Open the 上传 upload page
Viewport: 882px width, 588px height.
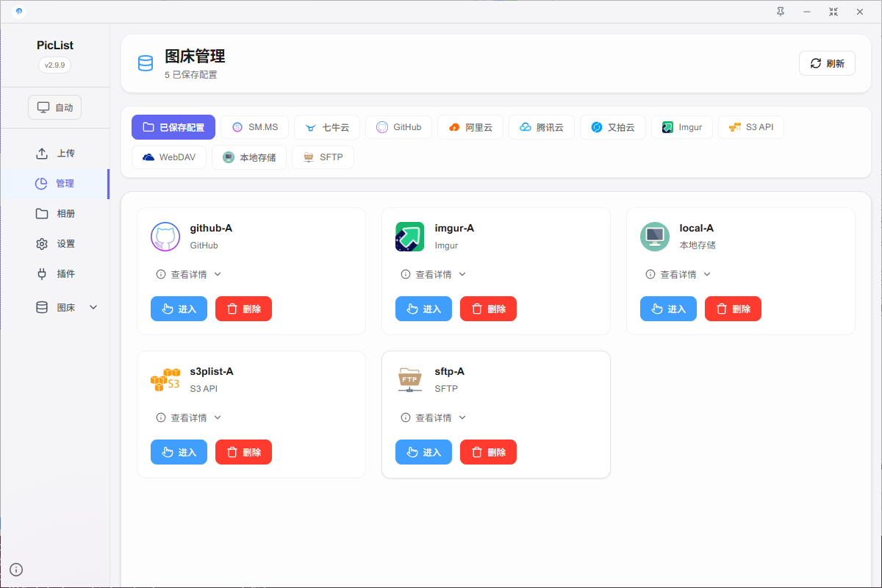(x=55, y=154)
